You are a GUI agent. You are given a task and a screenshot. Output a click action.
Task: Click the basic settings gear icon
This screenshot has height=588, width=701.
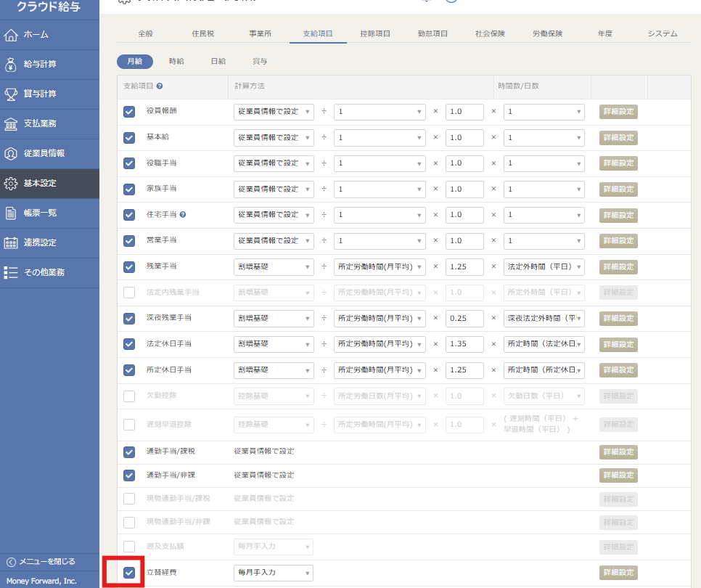[11, 183]
